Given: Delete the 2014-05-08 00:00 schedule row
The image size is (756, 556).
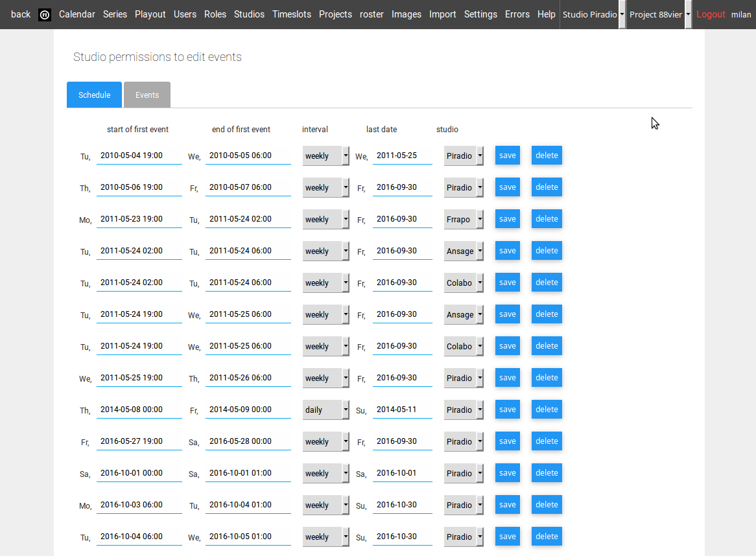Looking at the screenshot, I should click(546, 410).
